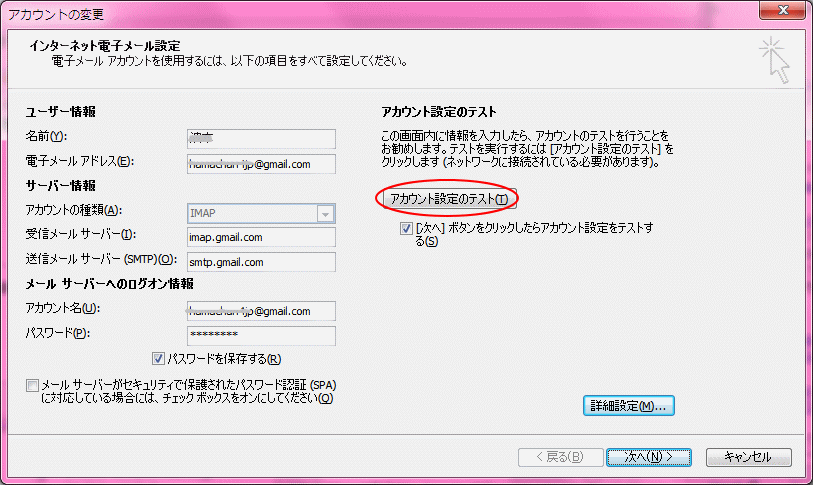Toggle test account settings on Next checkbox
Screen dimensions: 813x485
pos(406,228)
